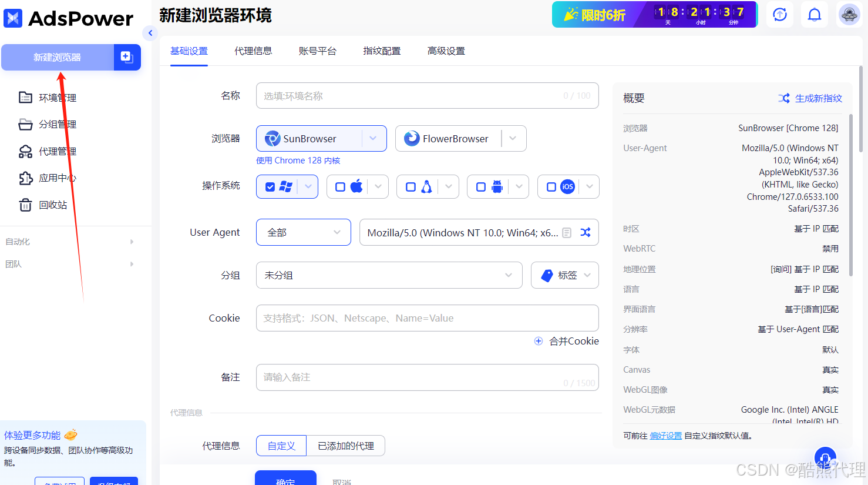Open the User Agent list icon
The height and width of the screenshot is (485, 868).
click(567, 233)
